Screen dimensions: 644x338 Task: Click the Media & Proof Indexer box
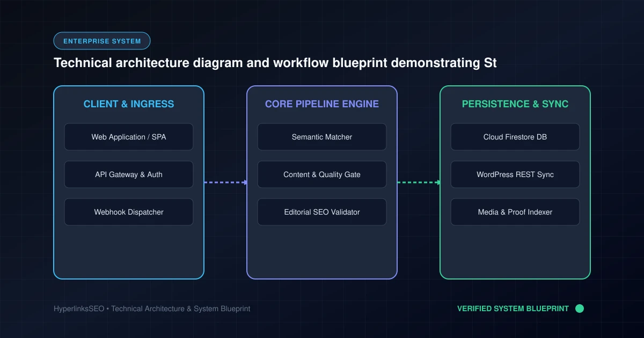click(515, 212)
